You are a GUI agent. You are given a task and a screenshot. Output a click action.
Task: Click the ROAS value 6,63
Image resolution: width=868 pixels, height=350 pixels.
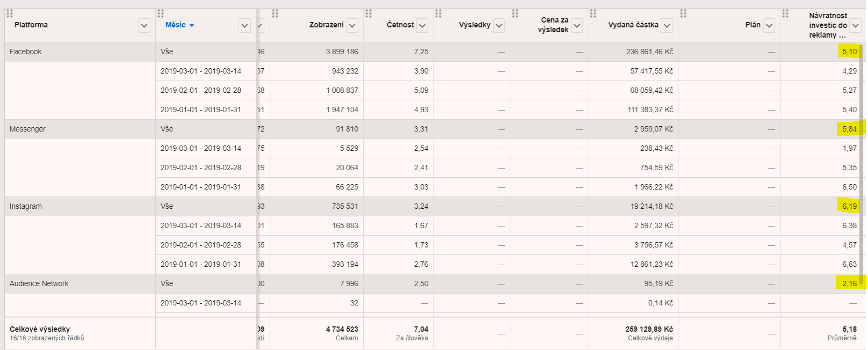(x=849, y=264)
